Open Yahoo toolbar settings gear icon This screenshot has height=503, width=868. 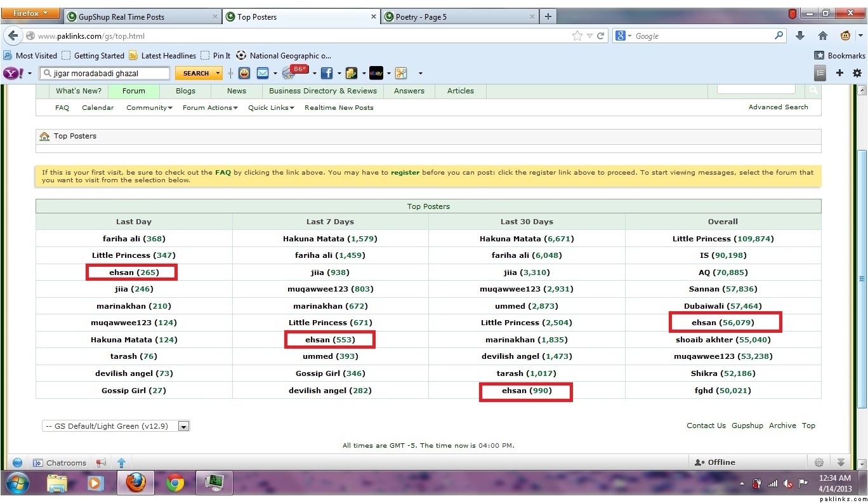coord(857,73)
